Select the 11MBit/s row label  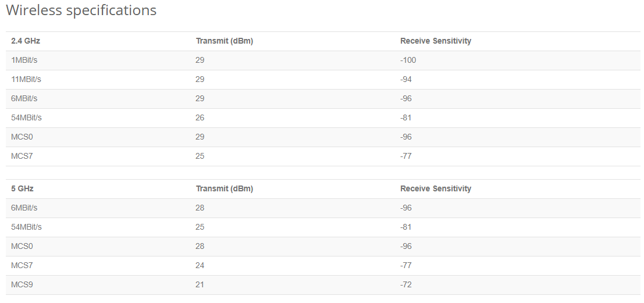(27, 80)
